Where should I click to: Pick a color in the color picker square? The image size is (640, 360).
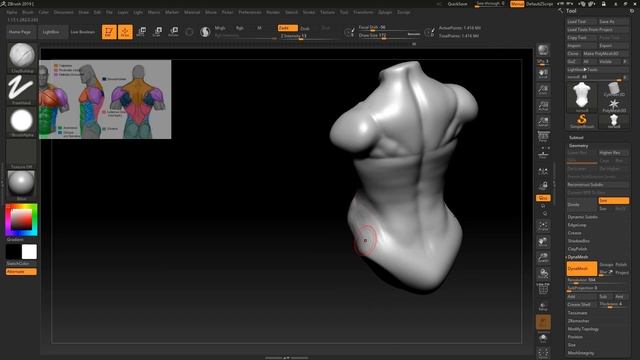[x=21, y=219]
